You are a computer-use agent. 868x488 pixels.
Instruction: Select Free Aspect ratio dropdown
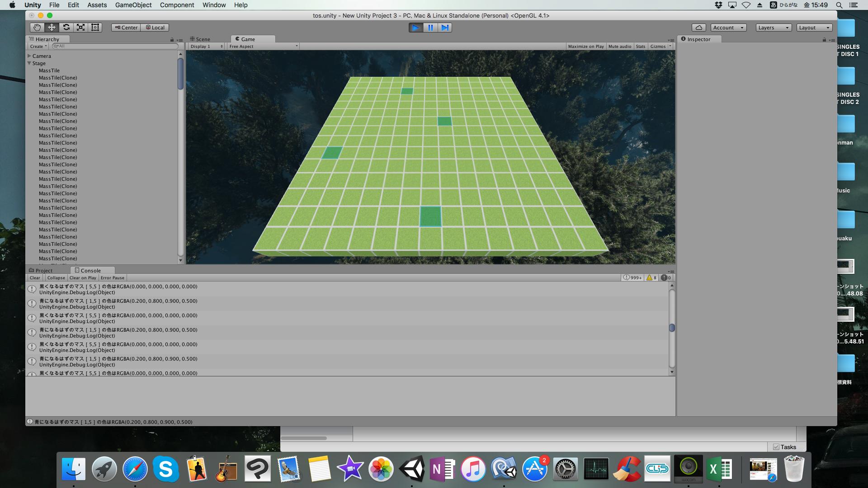tap(260, 46)
